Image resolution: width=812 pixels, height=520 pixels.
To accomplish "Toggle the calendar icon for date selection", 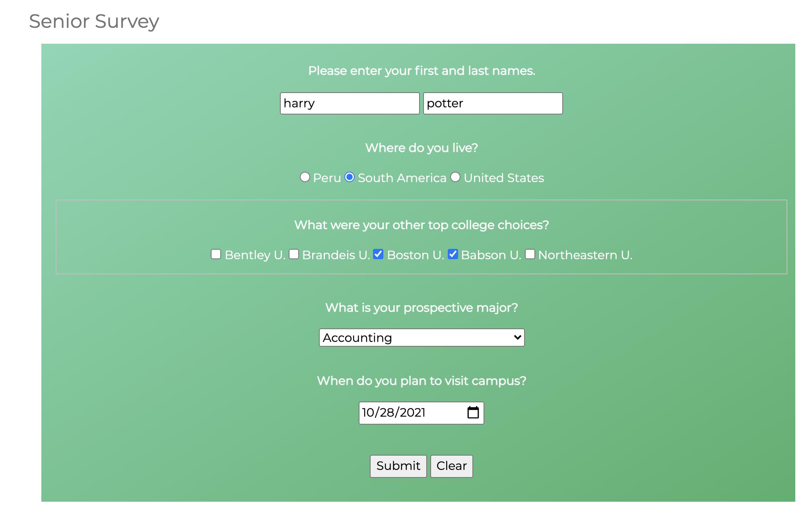I will (x=474, y=412).
